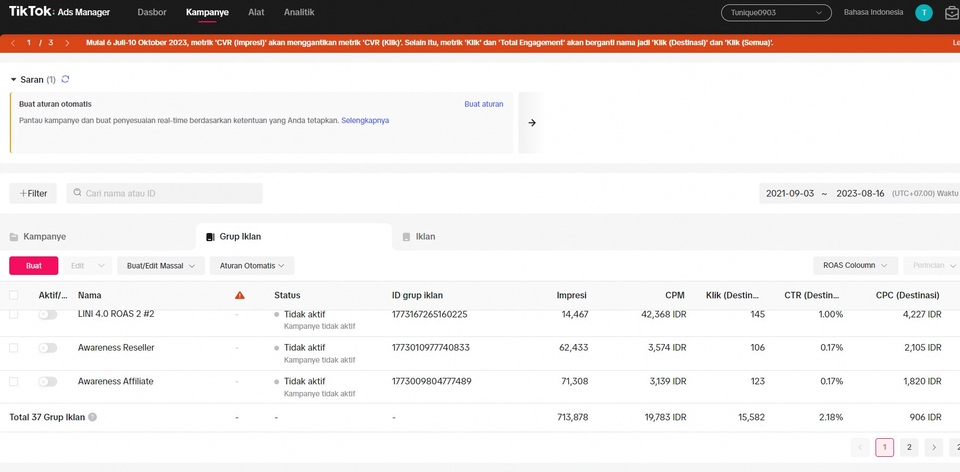Image resolution: width=960 pixels, height=472 pixels.
Task: Go to page 2
Action: pyautogui.click(x=909, y=448)
